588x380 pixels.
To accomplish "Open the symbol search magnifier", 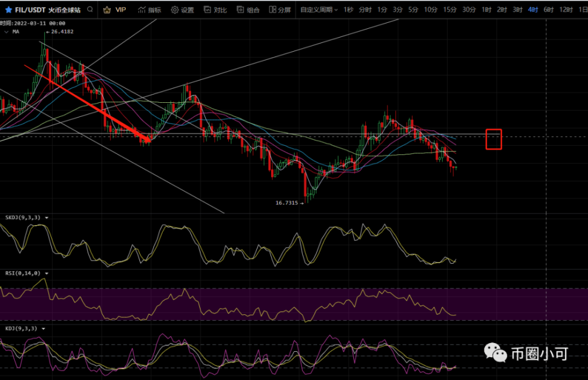I will tap(90, 9).
